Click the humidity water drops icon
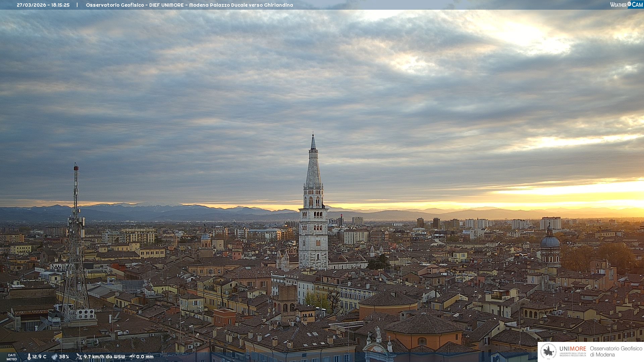 click(54, 357)
